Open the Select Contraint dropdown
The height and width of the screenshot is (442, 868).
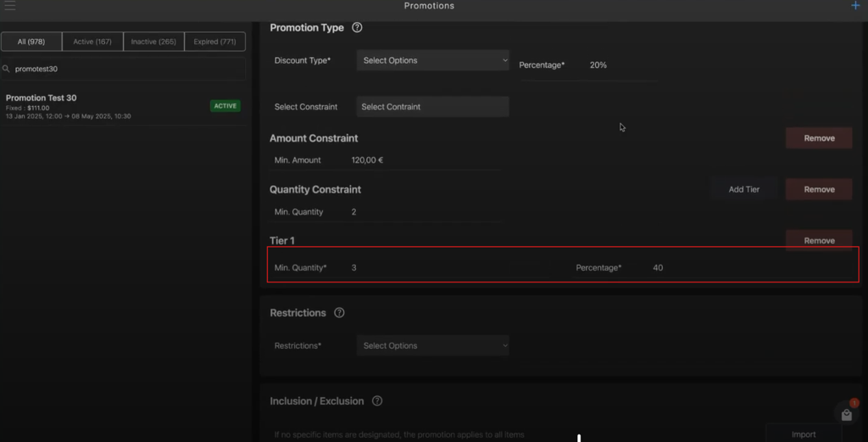coord(433,106)
